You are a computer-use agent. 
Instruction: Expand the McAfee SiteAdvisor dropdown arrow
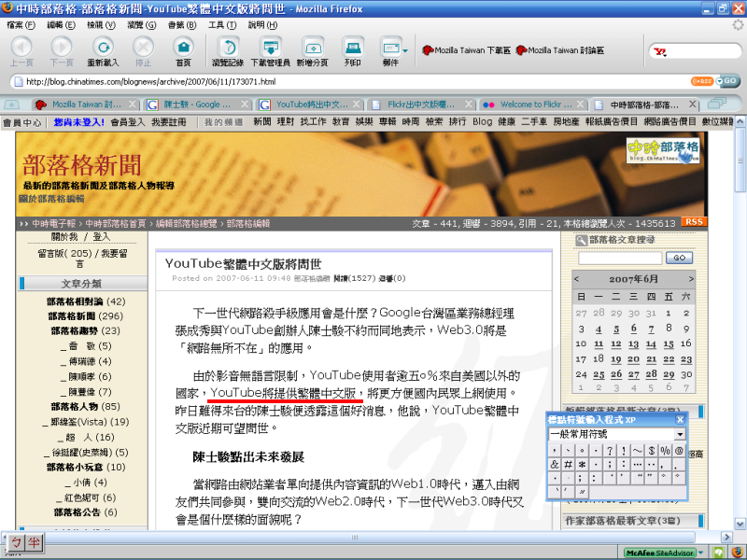pyautogui.click(x=700, y=552)
